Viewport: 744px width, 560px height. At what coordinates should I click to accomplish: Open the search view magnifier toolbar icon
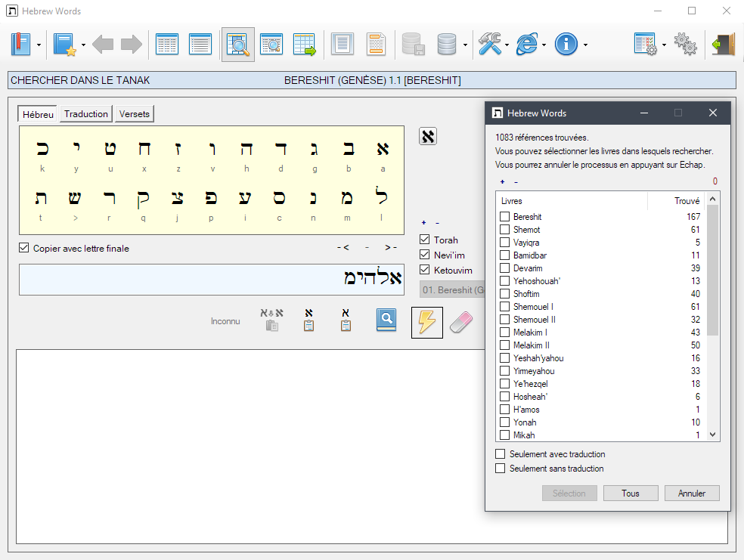coord(237,45)
